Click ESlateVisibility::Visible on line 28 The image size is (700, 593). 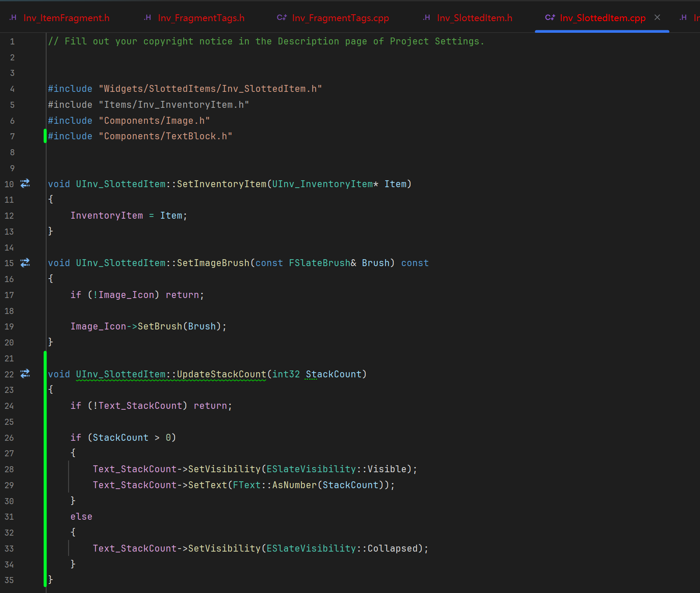click(x=336, y=469)
